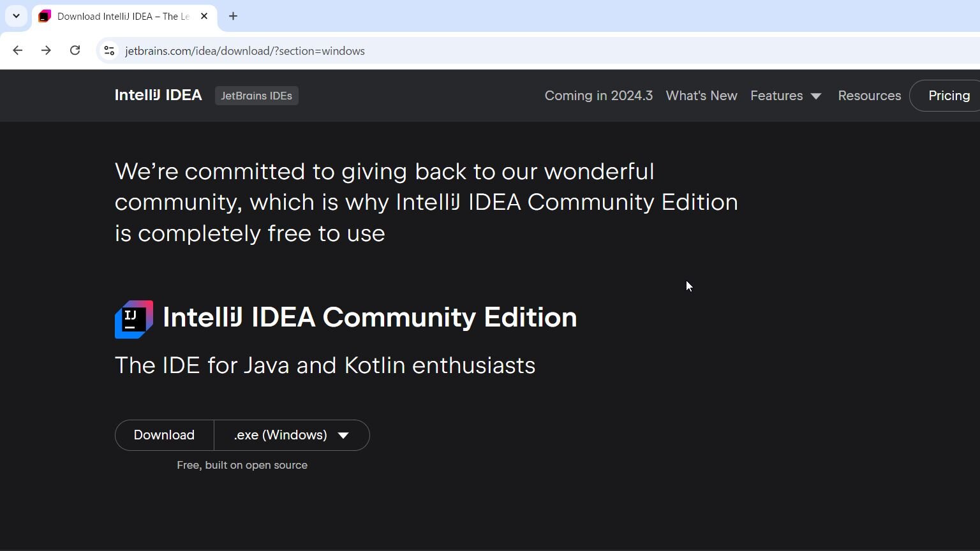
Task: Click the browser forward arrow
Action: point(46,50)
